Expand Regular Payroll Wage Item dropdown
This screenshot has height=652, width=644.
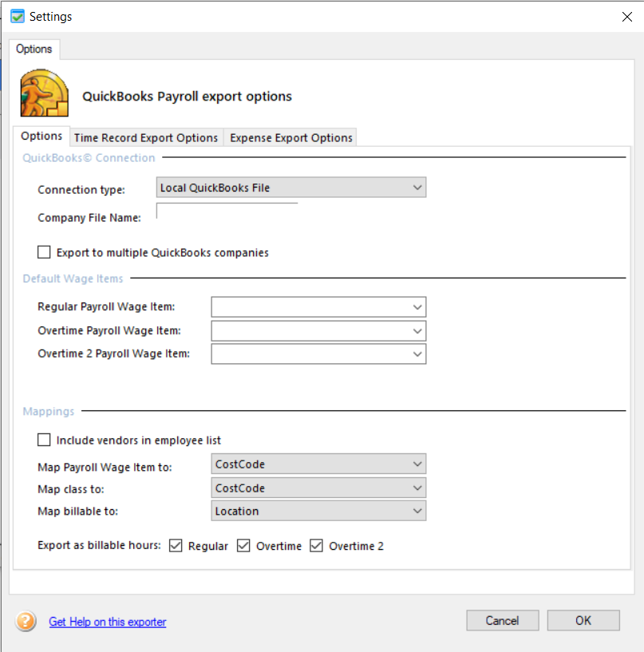click(318, 307)
